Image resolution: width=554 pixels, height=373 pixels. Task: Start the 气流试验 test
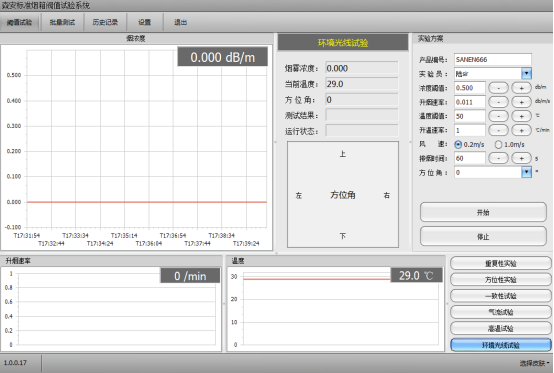pos(501,312)
